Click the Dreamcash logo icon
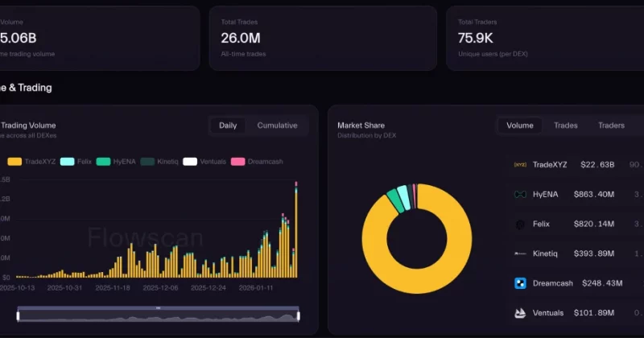The height and width of the screenshot is (338, 644). (x=520, y=283)
